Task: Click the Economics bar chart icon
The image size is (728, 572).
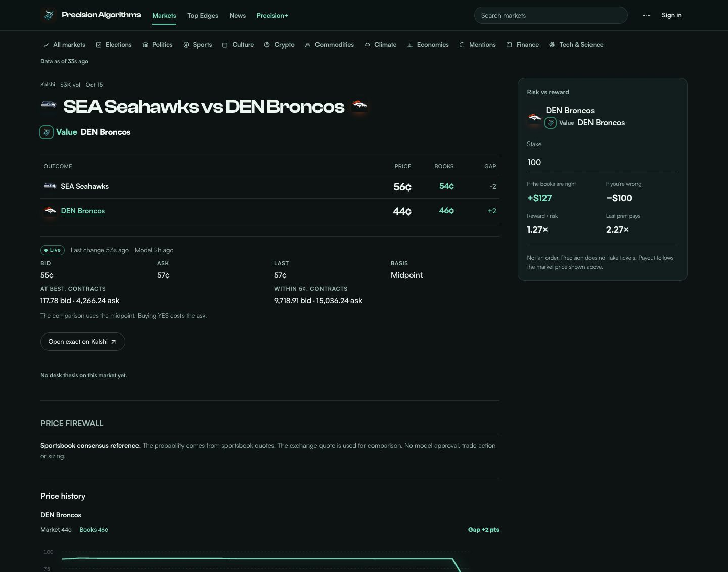Action: click(410, 45)
